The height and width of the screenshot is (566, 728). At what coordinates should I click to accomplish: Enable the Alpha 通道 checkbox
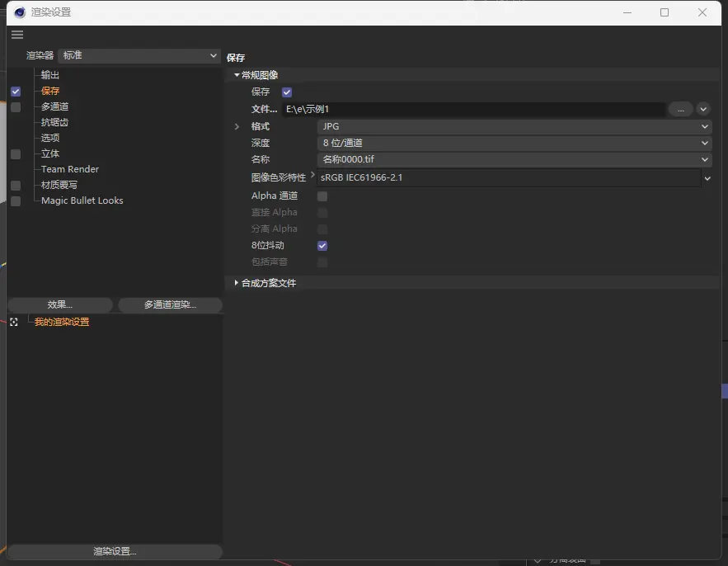(x=322, y=196)
